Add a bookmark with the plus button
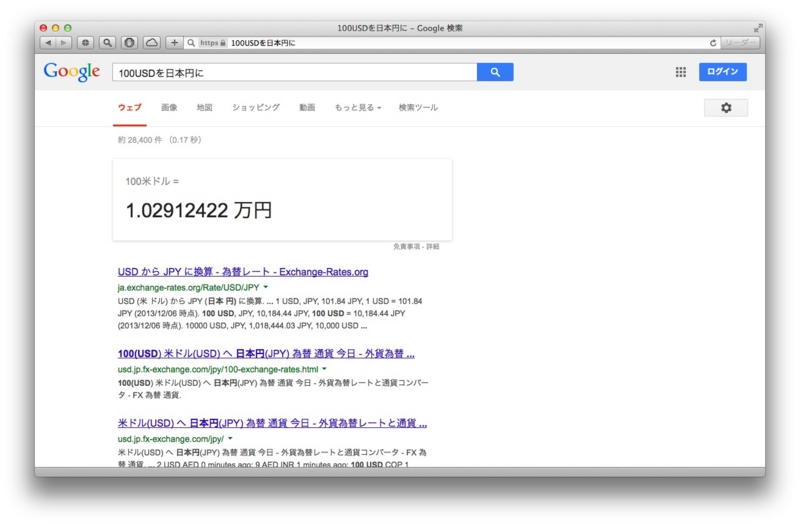800x525 pixels. coord(174,43)
